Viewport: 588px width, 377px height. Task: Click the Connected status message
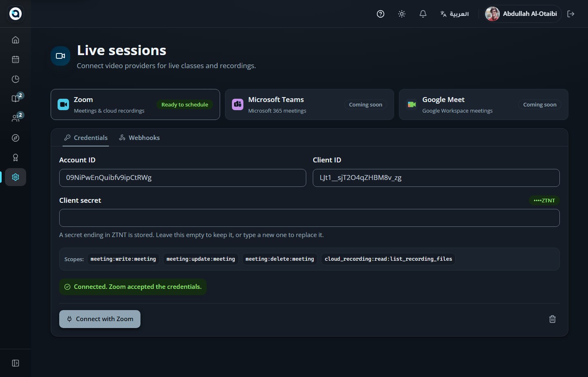click(133, 287)
